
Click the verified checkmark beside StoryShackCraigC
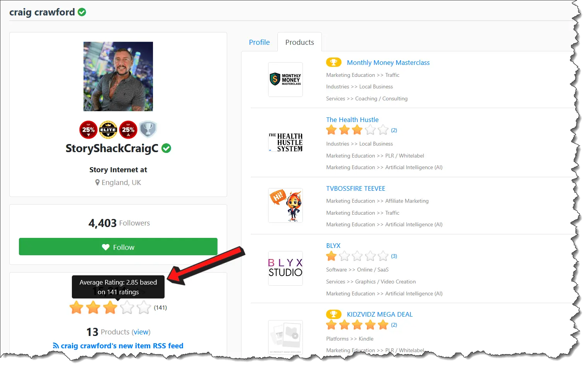(x=166, y=148)
